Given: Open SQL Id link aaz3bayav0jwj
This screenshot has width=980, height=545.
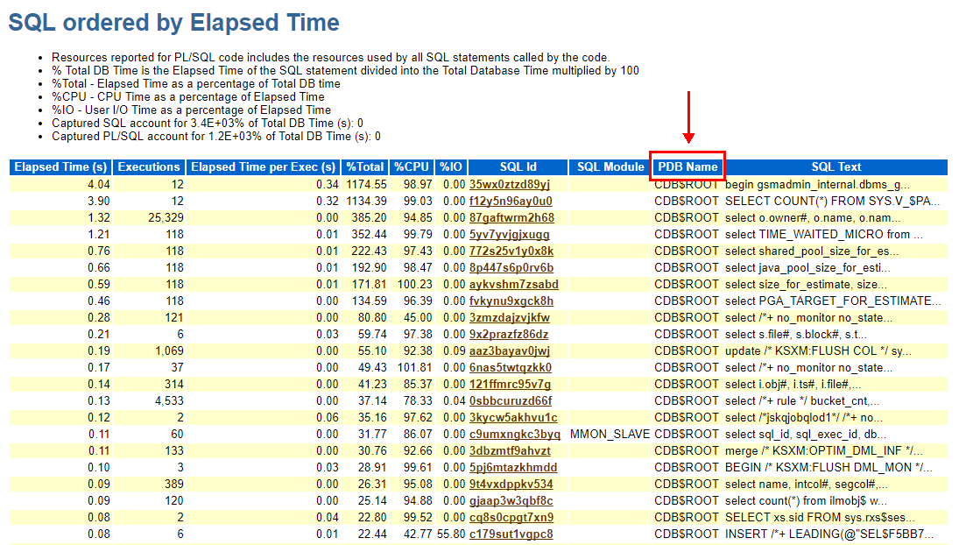Looking at the screenshot, I should (510, 350).
